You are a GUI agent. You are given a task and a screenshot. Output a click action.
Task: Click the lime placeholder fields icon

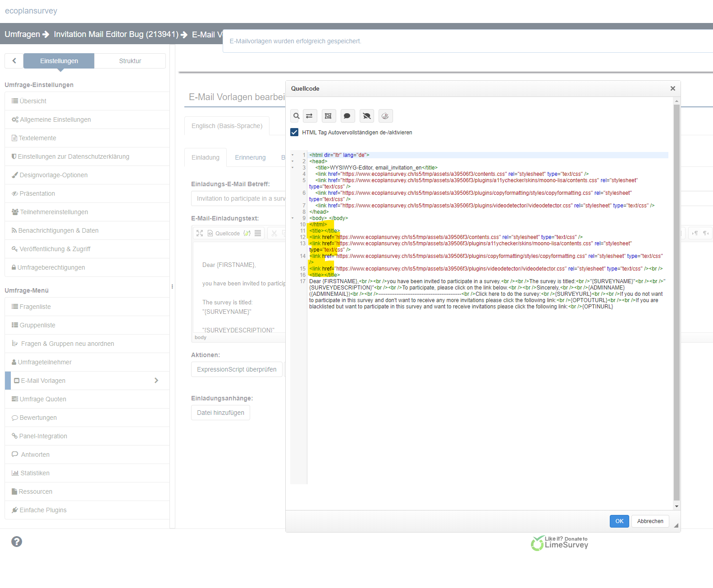pyautogui.click(x=247, y=233)
